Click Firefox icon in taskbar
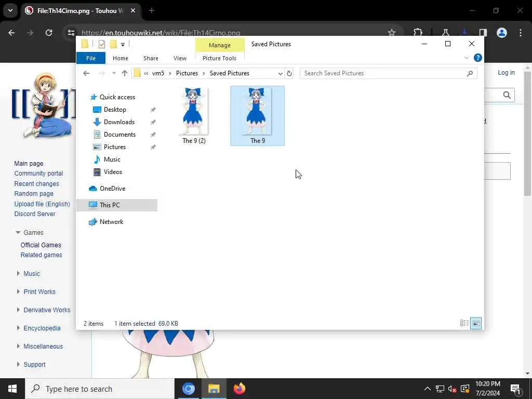 coord(239,389)
